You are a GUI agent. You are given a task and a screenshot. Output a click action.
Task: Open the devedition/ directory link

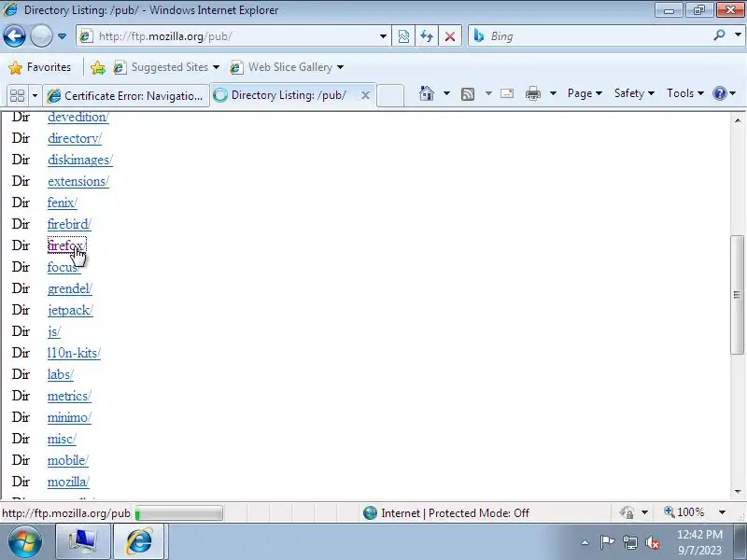tap(78, 118)
